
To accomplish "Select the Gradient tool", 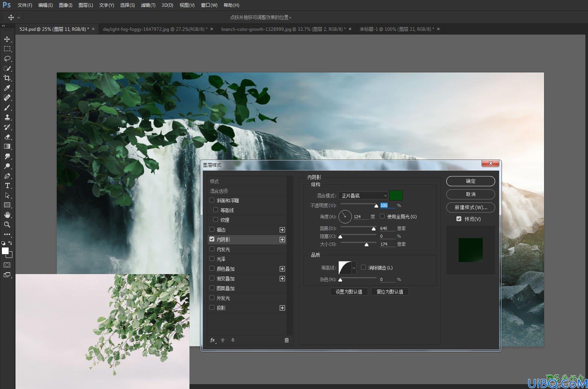I will click(x=7, y=146).
